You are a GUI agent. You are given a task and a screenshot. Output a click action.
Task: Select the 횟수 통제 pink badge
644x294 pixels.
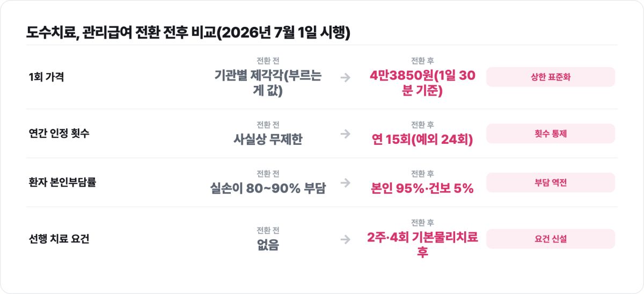(551, 134)
